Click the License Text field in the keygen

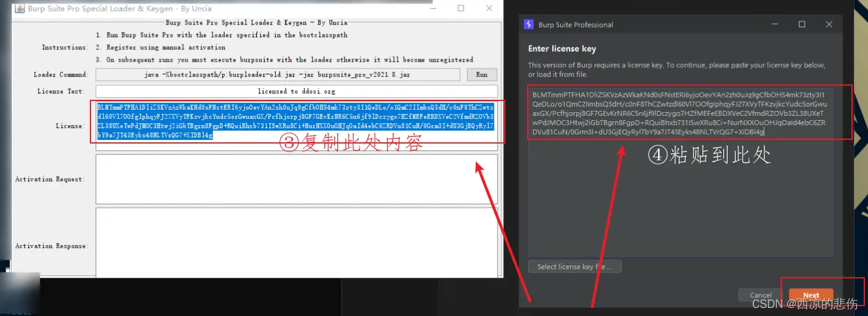click(x=296, y=91)
